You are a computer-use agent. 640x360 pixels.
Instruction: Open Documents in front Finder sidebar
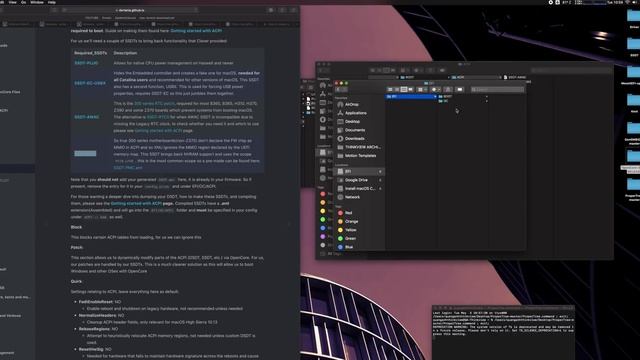point(355,130)
